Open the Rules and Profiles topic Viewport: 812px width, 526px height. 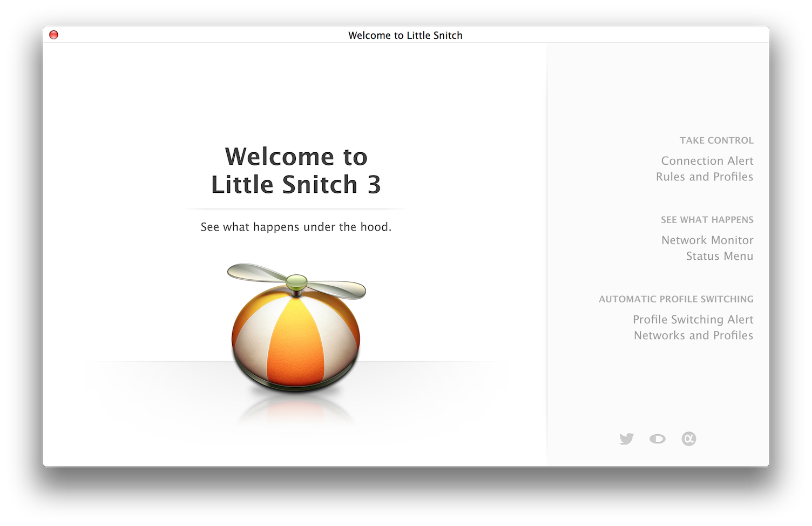point(705,177)
